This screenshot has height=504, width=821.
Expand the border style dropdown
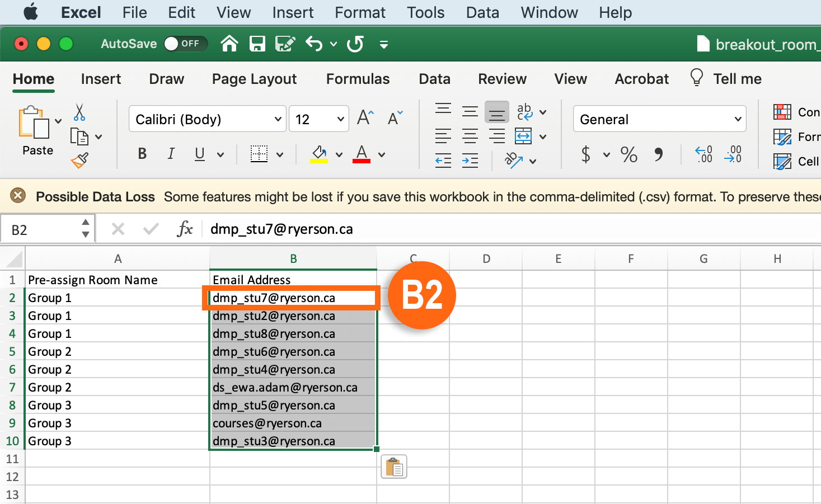280,154
